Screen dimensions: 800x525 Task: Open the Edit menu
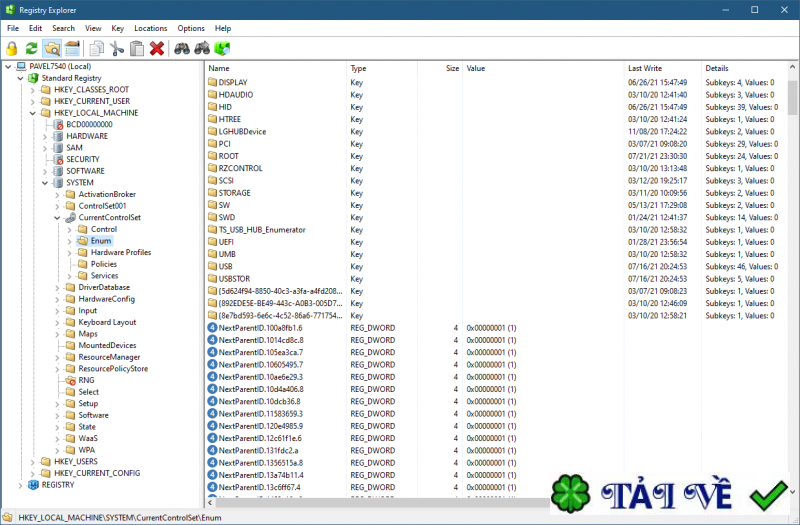(x=35, y=28)
